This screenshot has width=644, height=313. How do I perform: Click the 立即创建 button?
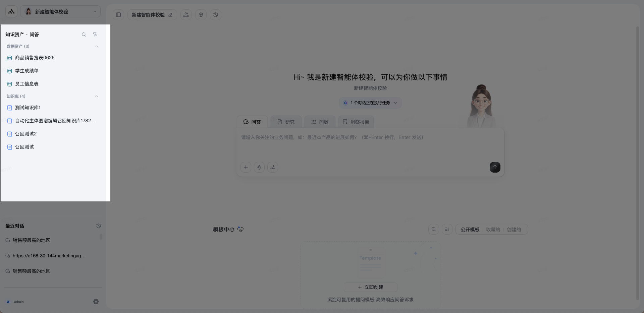(370, 287)
